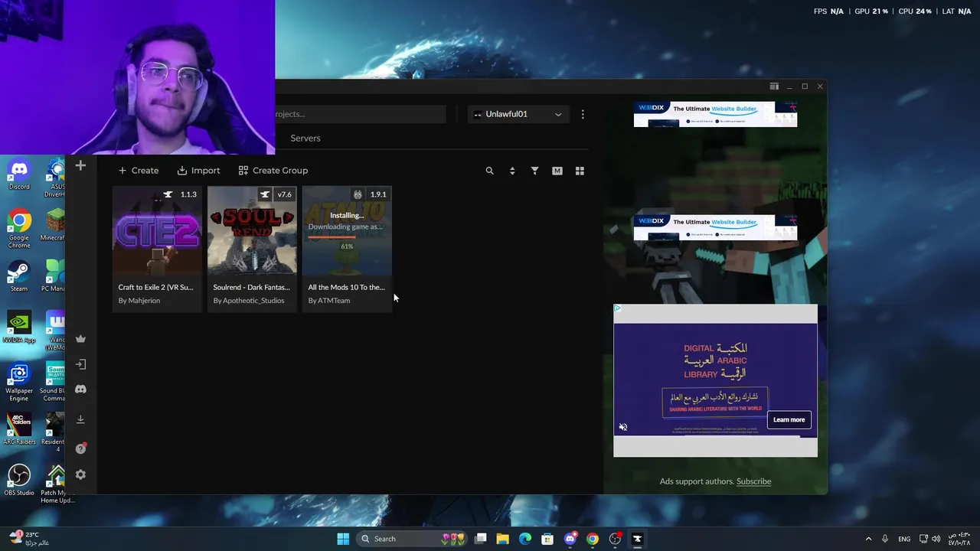Click the Import button
Screen dimensions: 980x551
(x=198, y=171)
